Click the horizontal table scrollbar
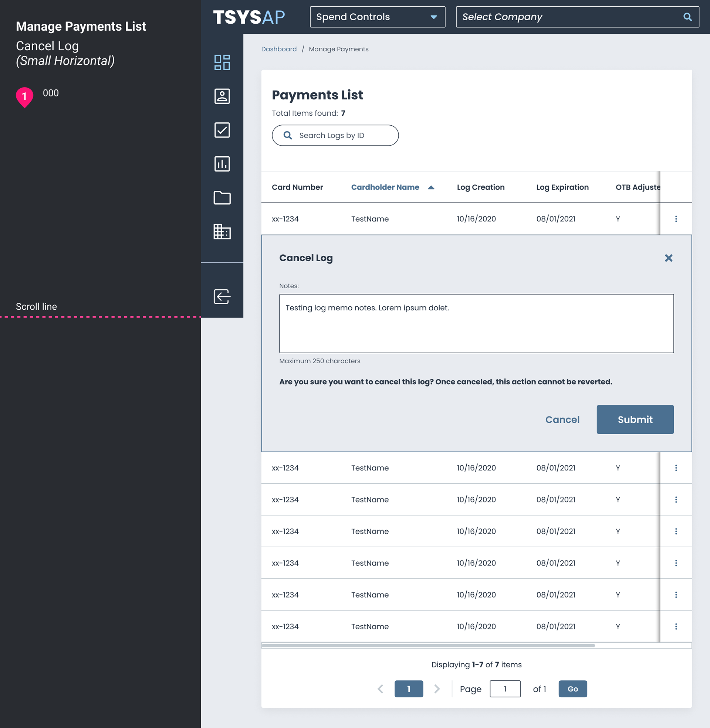 tap(428, 645)
